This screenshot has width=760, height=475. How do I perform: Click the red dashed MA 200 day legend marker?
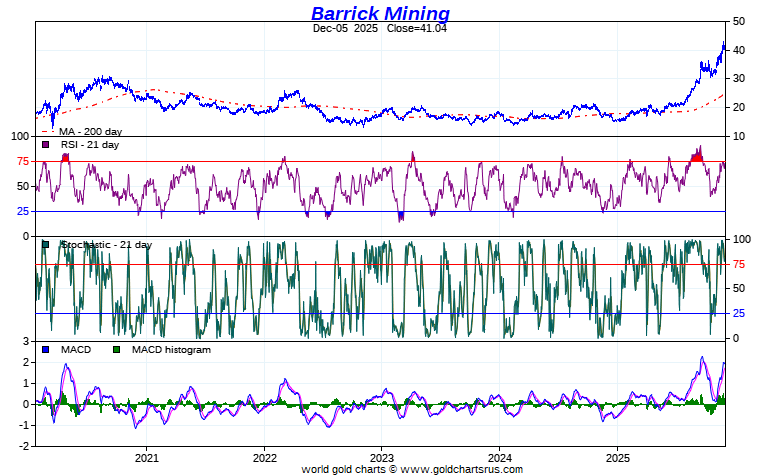tap(45, 130)
